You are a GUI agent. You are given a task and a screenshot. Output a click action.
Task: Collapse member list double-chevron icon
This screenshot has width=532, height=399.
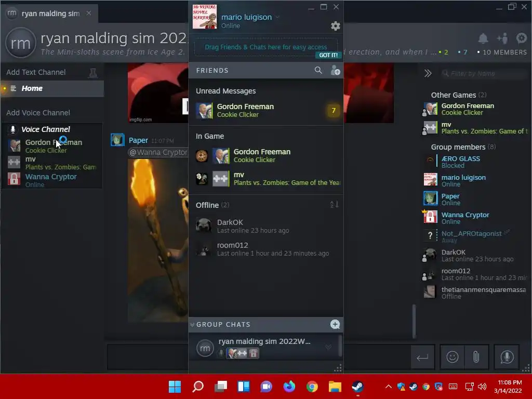[428, 73]
